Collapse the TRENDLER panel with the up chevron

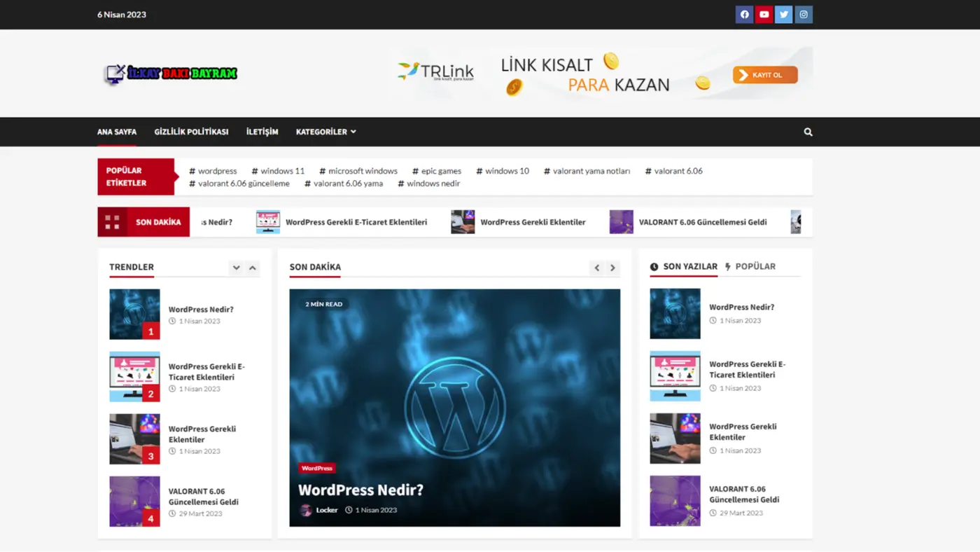(252, 268)
